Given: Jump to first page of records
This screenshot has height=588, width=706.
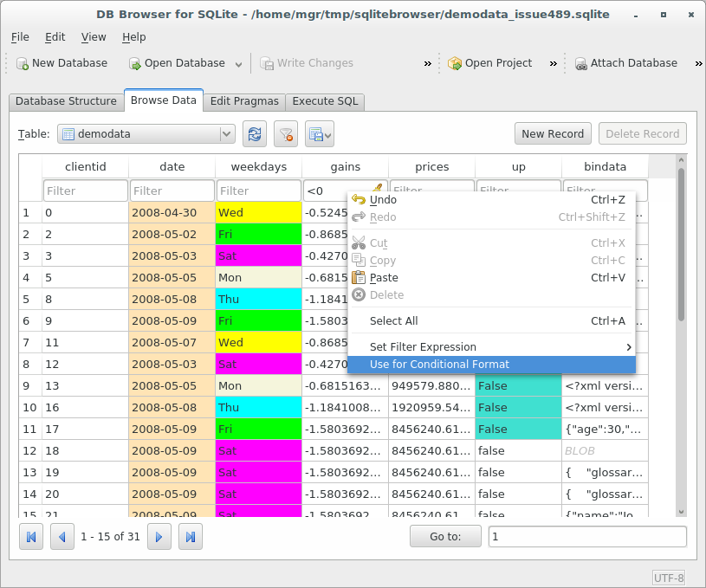Looking at the screenshot, I should tap(31, 537).
